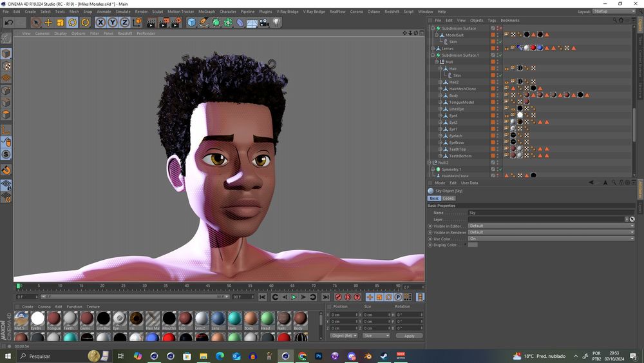Screen dimensions: 644x363
Task: Select the Iris material thumbnail
Action: (136, 319)
